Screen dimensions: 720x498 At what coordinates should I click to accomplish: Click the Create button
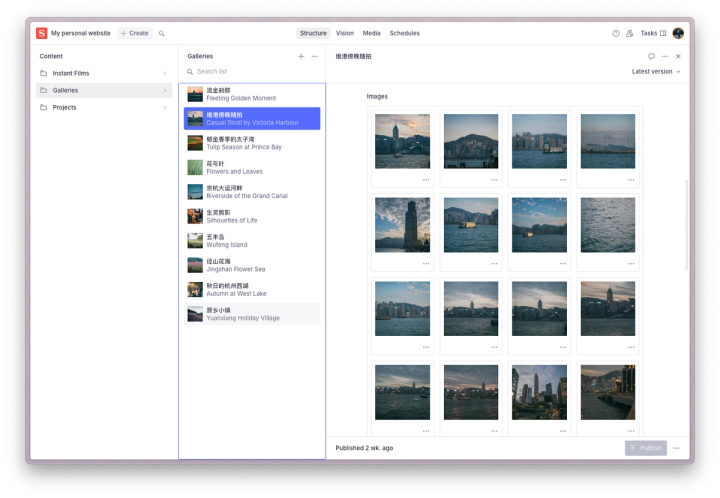point(135,34)
